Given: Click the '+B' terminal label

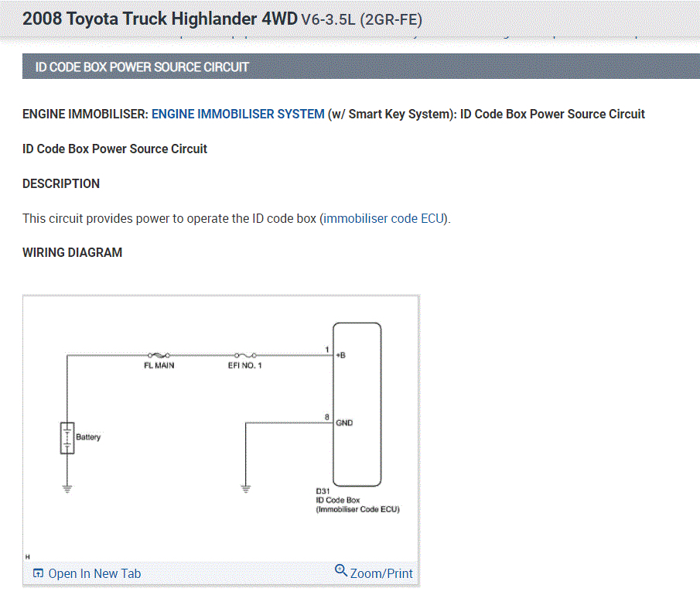Looking at the screenshot, I should click(x=340, y=355).
